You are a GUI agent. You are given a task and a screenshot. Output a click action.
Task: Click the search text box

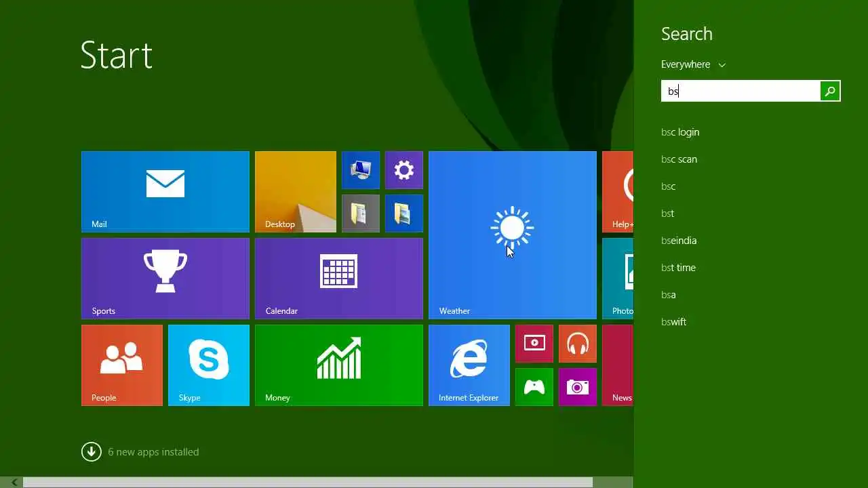point(741,91)
